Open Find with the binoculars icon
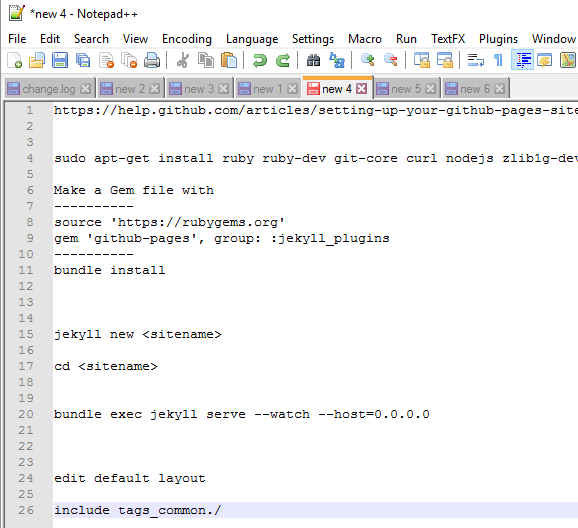The width and height of the screenshot is (578, 528). [x=313, y=60]
